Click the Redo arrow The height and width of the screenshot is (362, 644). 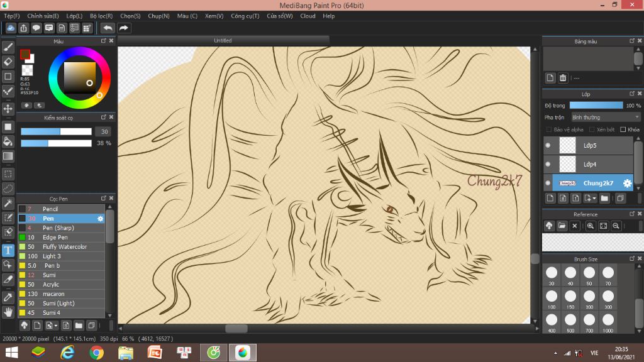(x=124, y=28)
